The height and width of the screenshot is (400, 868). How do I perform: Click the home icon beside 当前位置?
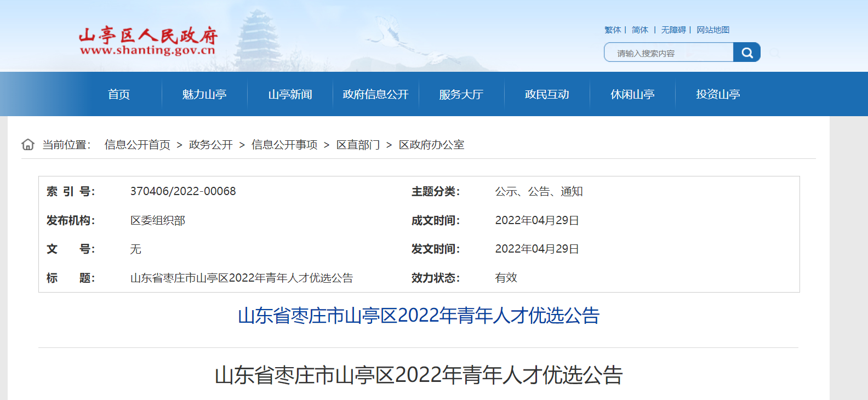tap(28, 145)
